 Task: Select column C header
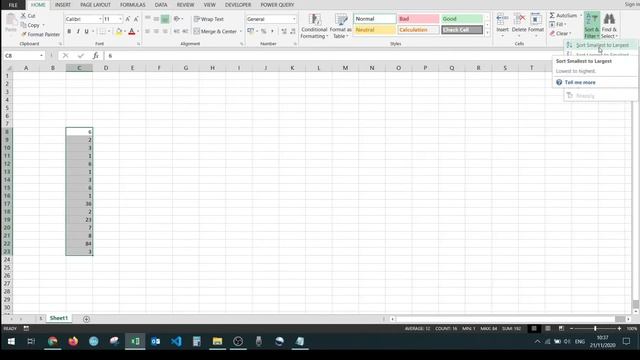coord(79,68)
